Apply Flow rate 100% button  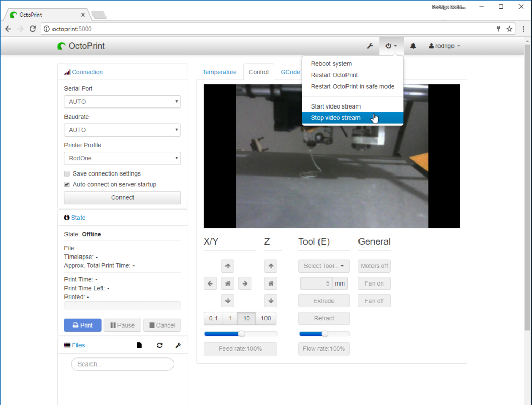click(x=324, y=349)
